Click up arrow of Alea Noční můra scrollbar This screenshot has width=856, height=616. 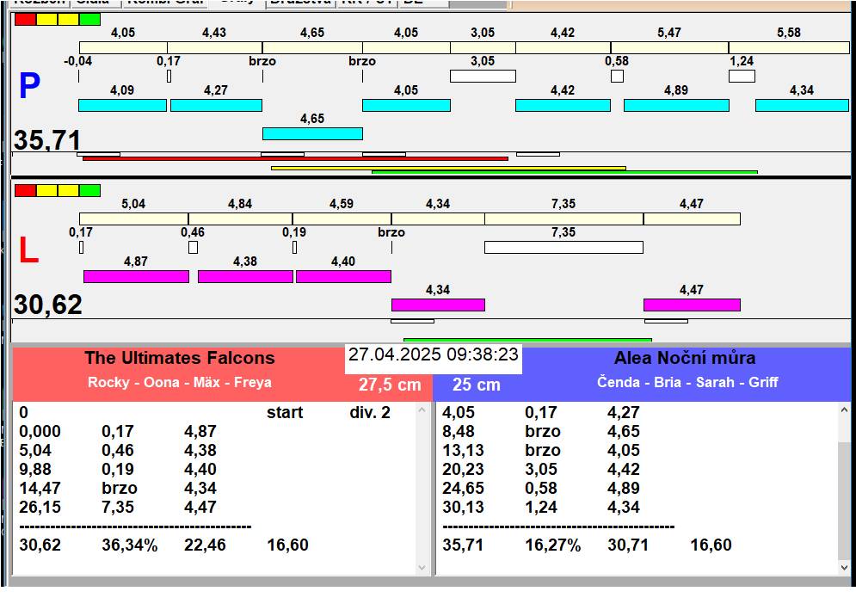pyautogui.click(x=844, y=409)
